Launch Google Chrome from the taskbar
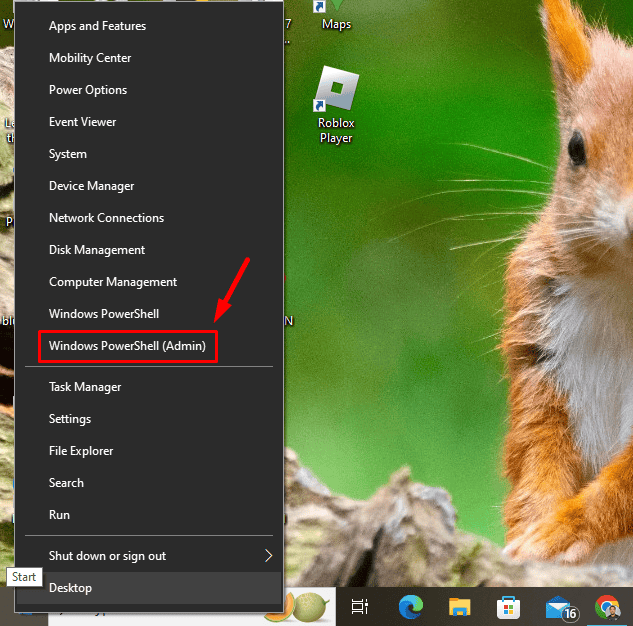 click(607, 606)
